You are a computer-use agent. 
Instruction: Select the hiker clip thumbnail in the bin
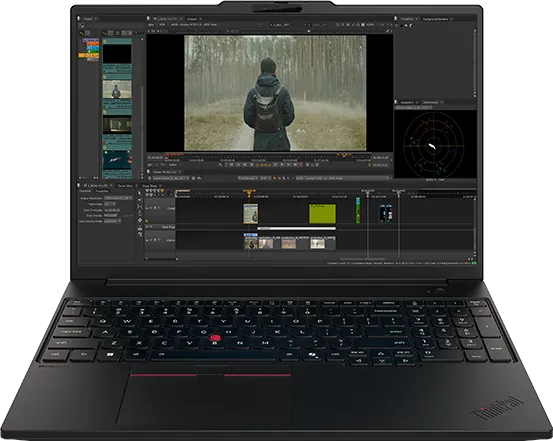[x=117, y=90]
